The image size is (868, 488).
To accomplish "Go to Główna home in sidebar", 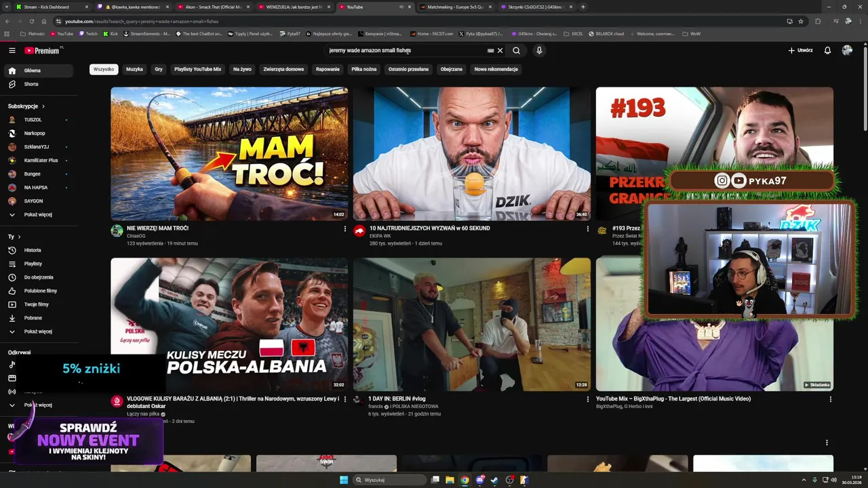I will pos(38,70).
